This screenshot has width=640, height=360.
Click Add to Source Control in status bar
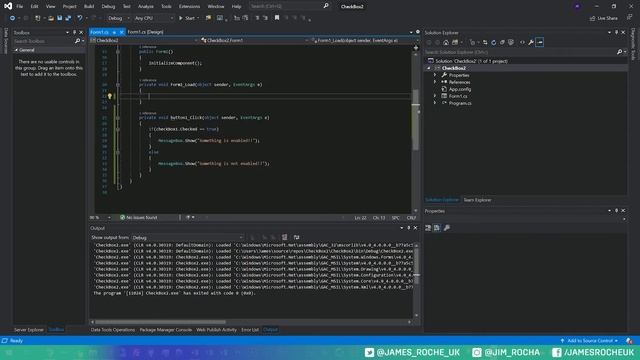pos(589,340)
